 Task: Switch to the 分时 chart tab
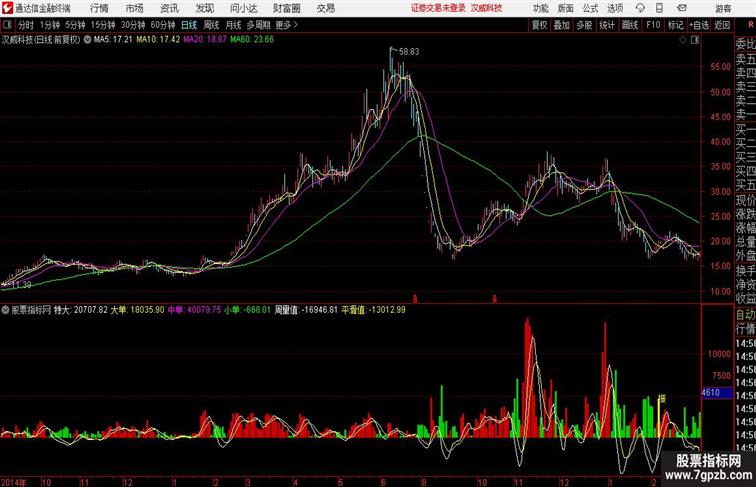26,25
